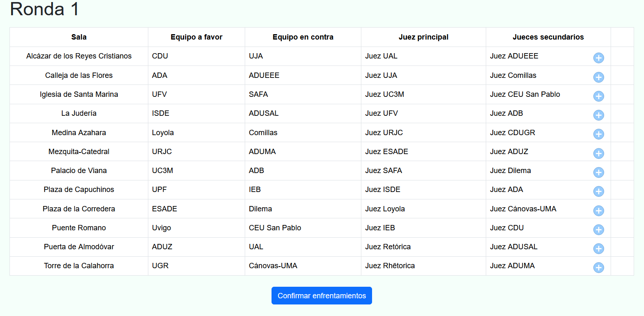Add secondary judge to Plaza de Capuchinos
This screenshot has height=316, width=644.
[598, 191]
